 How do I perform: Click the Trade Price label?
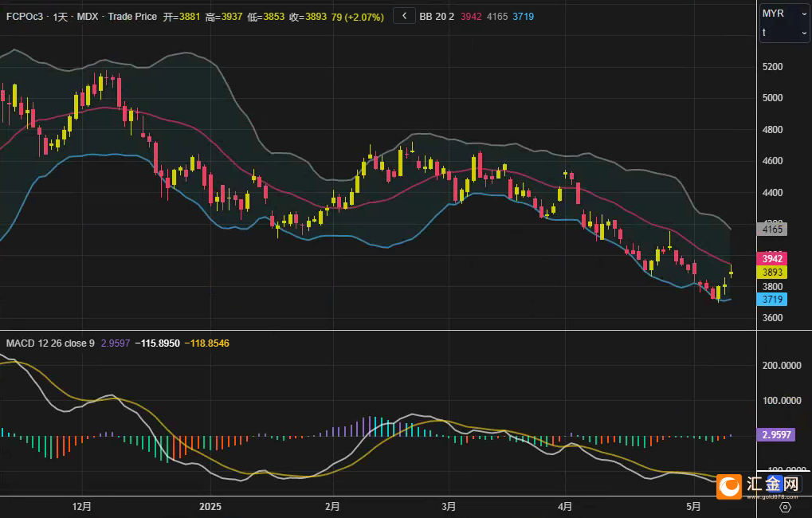tap(132, 17)
